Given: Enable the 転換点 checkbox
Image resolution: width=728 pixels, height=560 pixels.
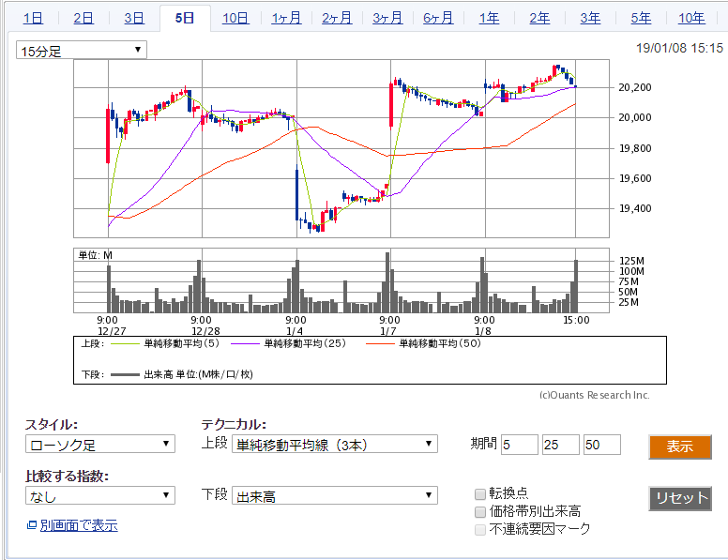Looking at the screenshot, I should tap(480, 493).
